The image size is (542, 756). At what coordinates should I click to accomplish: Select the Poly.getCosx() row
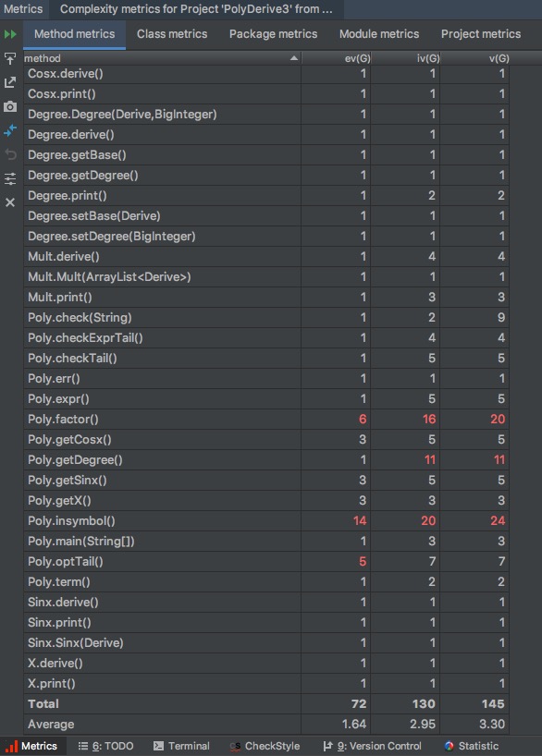coord(266,439)
